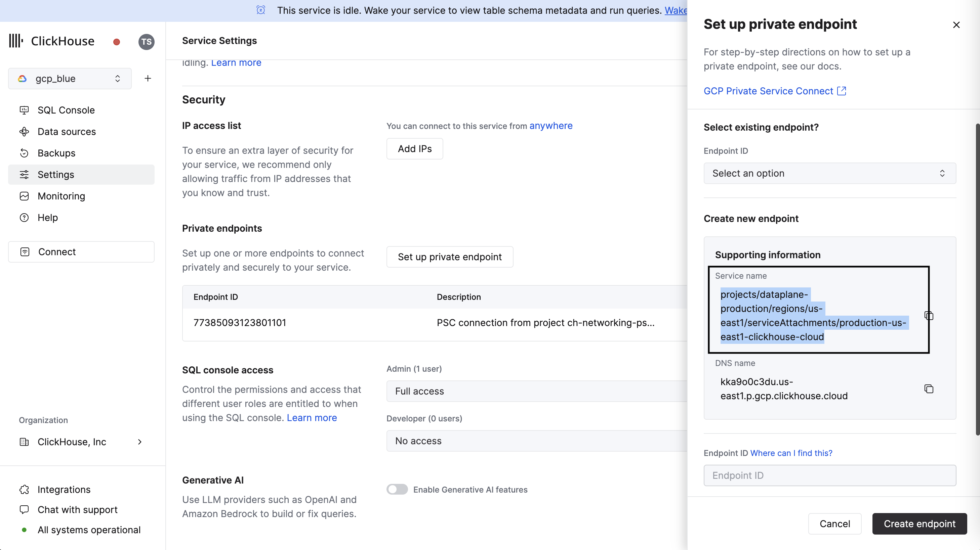980x550 pixels.
Task: Click the Google Cloud icon in service selector
Action: (x=23, y=79)
